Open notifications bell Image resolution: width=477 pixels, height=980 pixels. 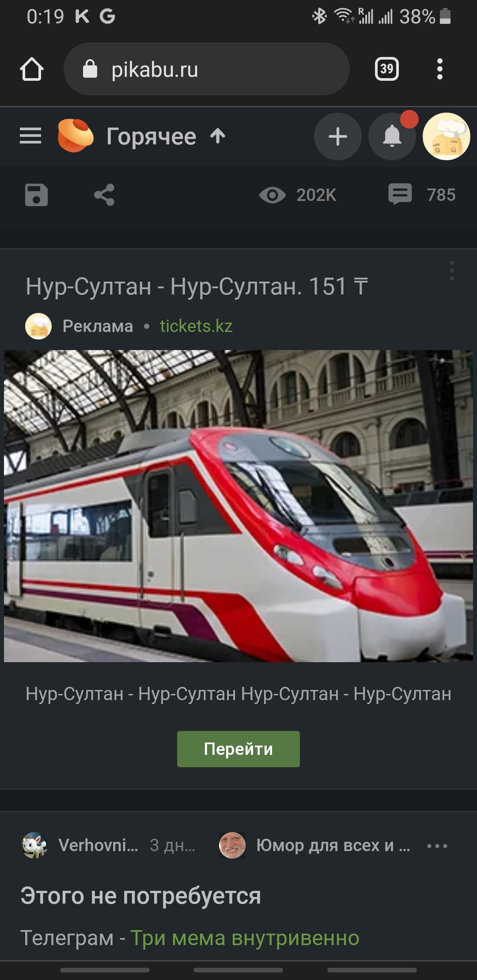[392, 136]
